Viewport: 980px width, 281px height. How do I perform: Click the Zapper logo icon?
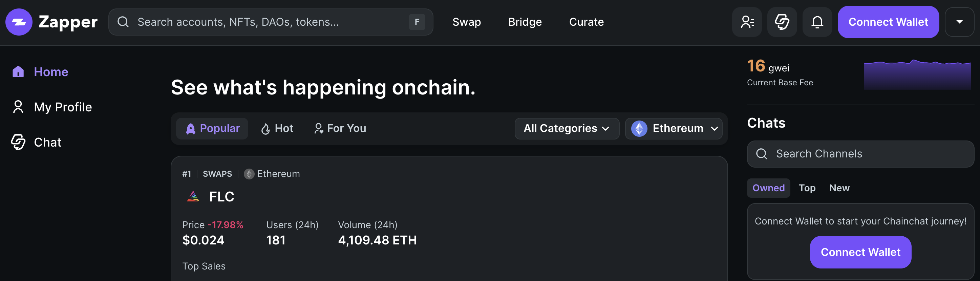(x=19, y=22)
